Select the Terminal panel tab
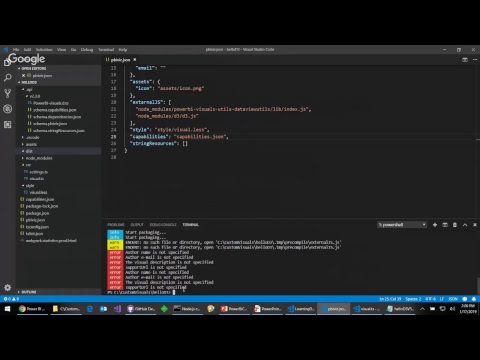Screen dimensions: 480x360 [x=190, y=225]
